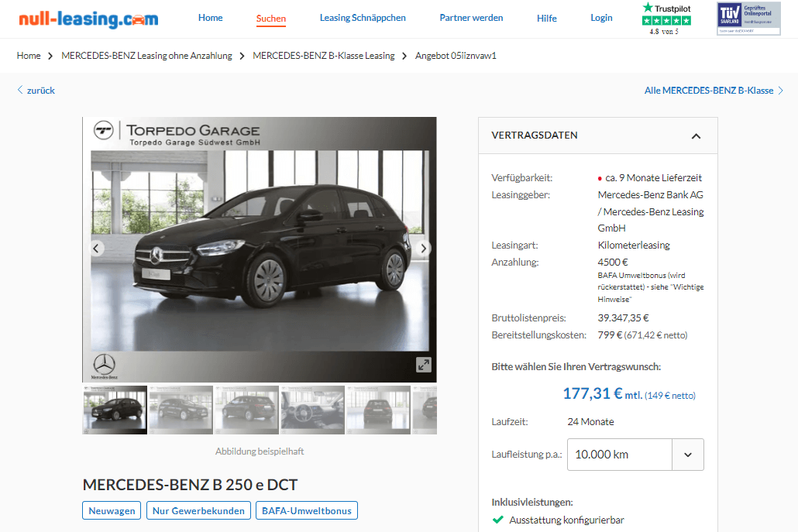The image size is (798, 532).
Task: Click the BAFA-Umweltbonus tag
Action: pos(306,510)
